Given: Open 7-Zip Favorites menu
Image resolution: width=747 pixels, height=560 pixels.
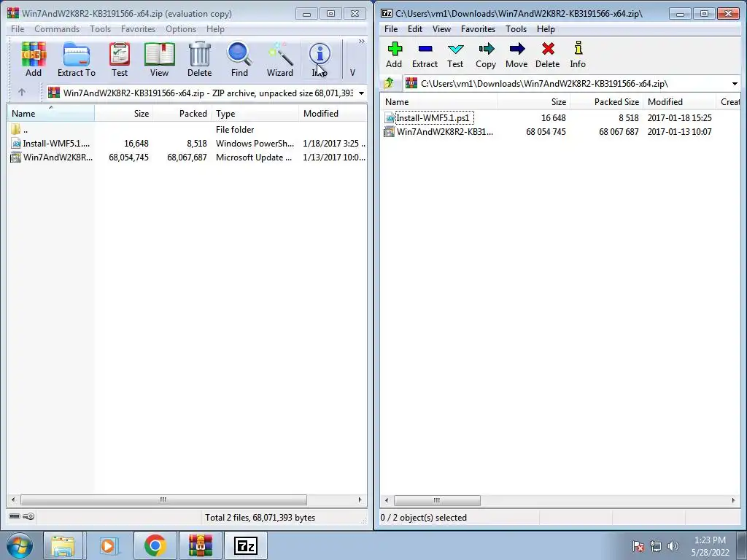Looking at the screenshot, I should (x=478, y=29).
